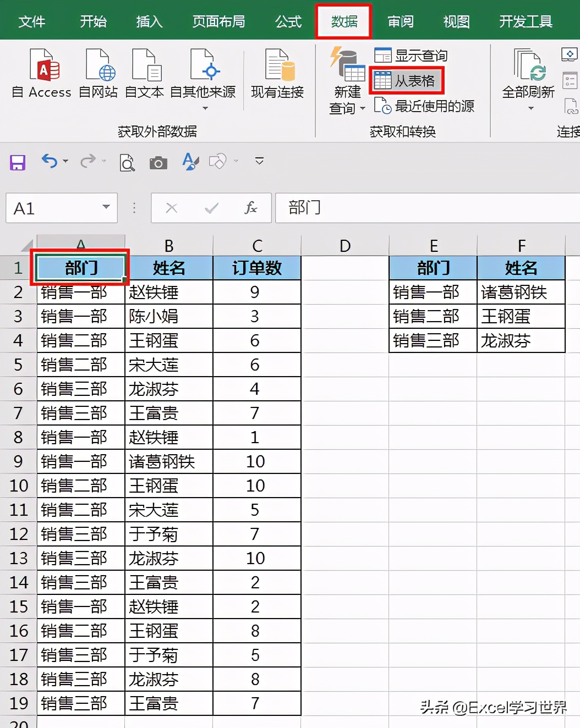Open the New Query dropdown
This screenshot has width=580, height=728.
(347, 81)
